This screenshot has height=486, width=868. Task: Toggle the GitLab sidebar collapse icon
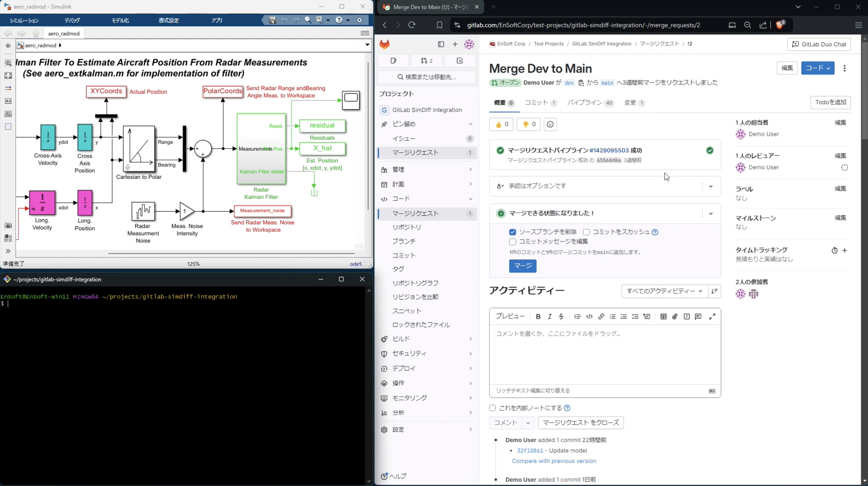pyautogui.click(x=441, y=44)
